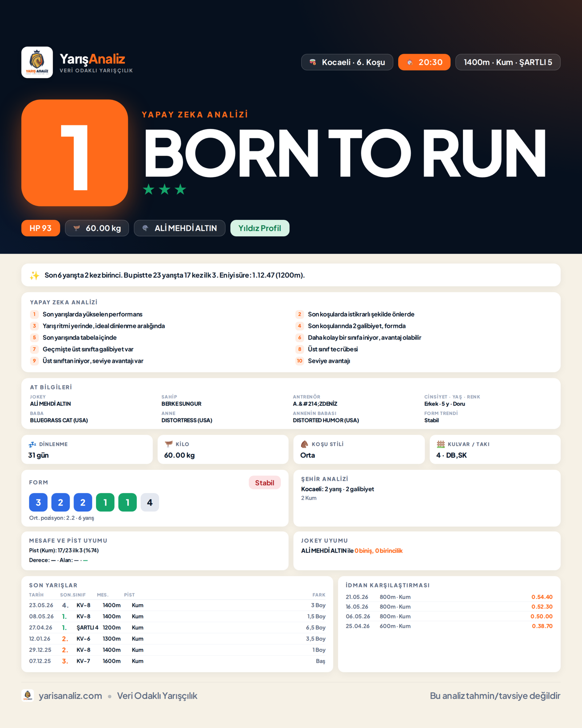This screenshot has width=582, height=728.
Task: Click the big orange number 1 tile
Action: (x=75, y=153)
